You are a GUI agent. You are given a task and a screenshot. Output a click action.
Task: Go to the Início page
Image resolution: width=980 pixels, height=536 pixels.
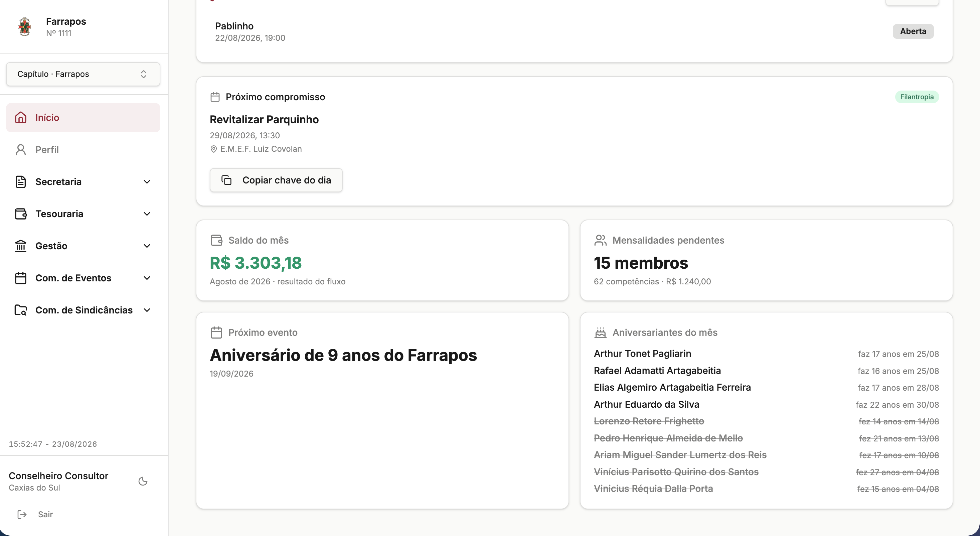coord(83,118)
